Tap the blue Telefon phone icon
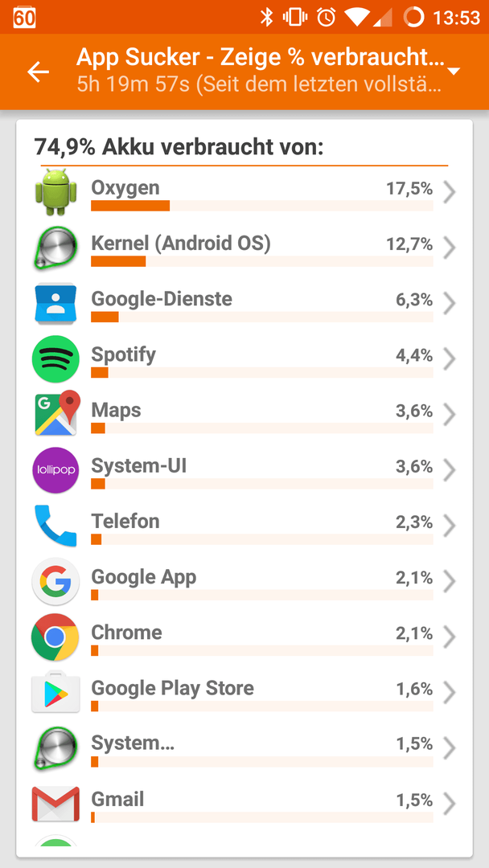Viewport: 489px width, 868px height. [x=55, y=526]
